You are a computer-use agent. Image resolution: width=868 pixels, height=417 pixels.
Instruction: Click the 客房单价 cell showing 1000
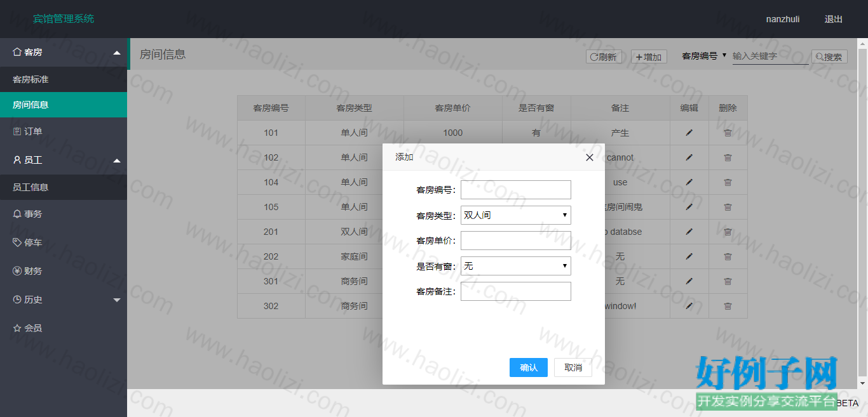[453, 133]
